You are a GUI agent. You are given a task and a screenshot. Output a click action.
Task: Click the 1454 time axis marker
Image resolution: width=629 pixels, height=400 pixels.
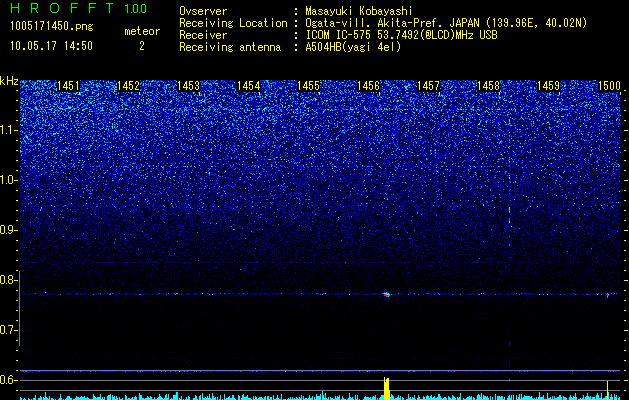tap(248, 86)
